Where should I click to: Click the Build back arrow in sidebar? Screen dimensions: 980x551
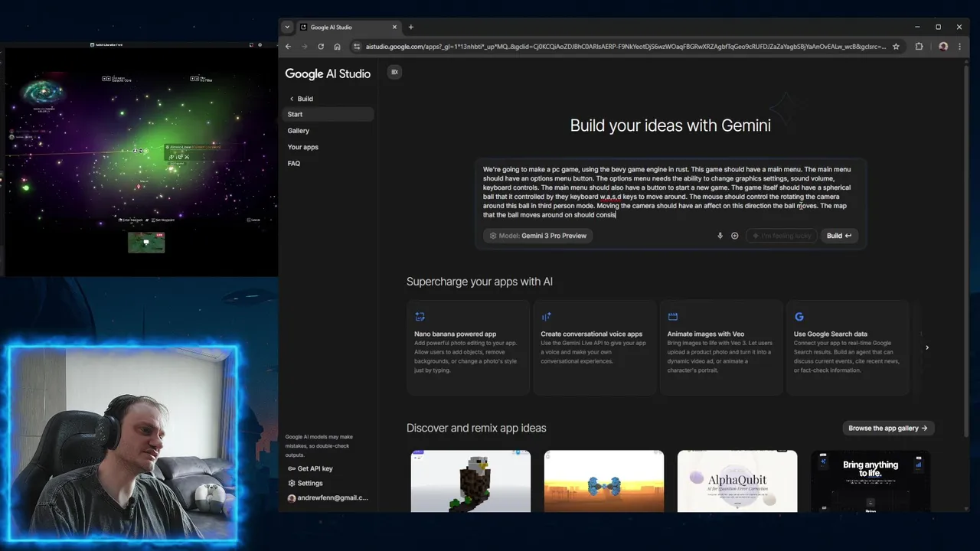pos(292,99)
